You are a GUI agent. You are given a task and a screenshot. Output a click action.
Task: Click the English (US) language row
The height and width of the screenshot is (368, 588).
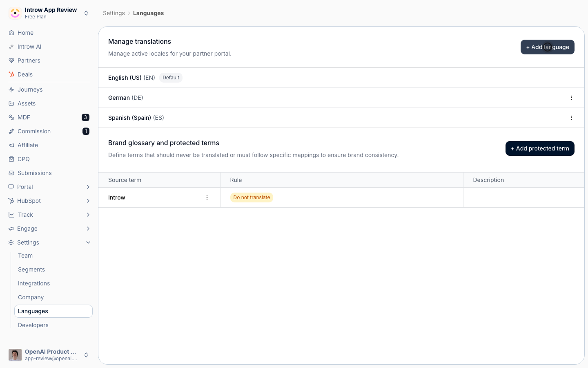click(x=341, y=78)
